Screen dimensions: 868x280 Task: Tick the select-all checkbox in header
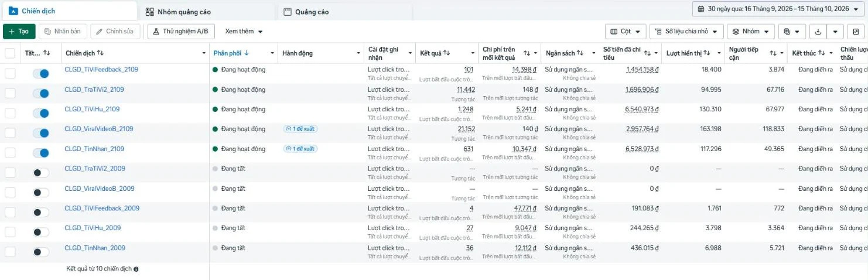click(x=10, y=53)
